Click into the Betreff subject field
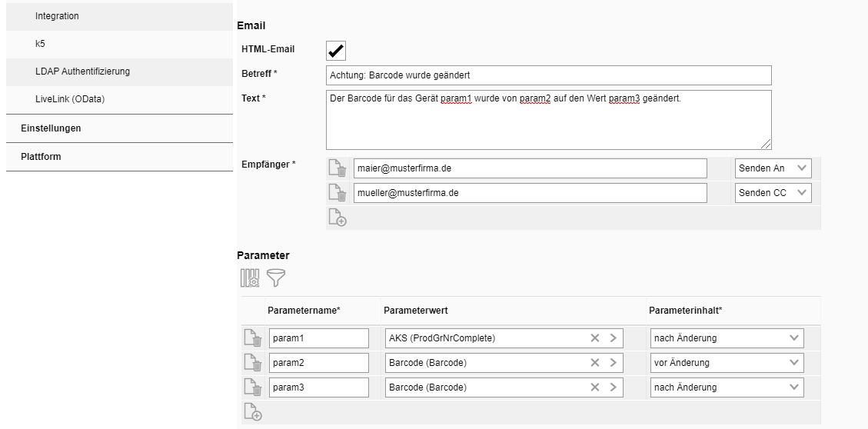This screenshot has width=868, height=429. pyautogui.click(x=548, y=75)
